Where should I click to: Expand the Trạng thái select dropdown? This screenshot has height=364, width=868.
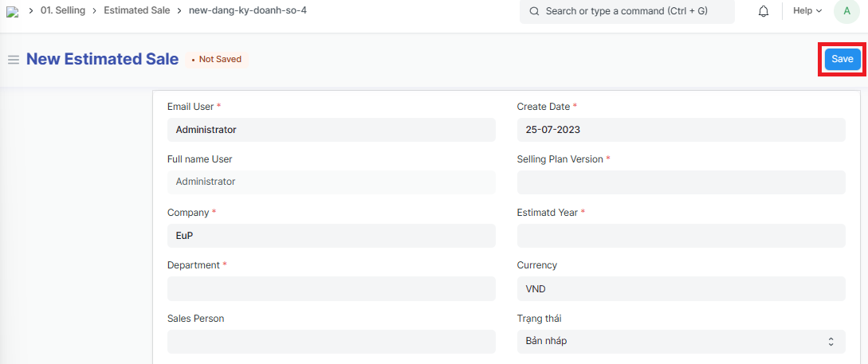tap(681, 342)
